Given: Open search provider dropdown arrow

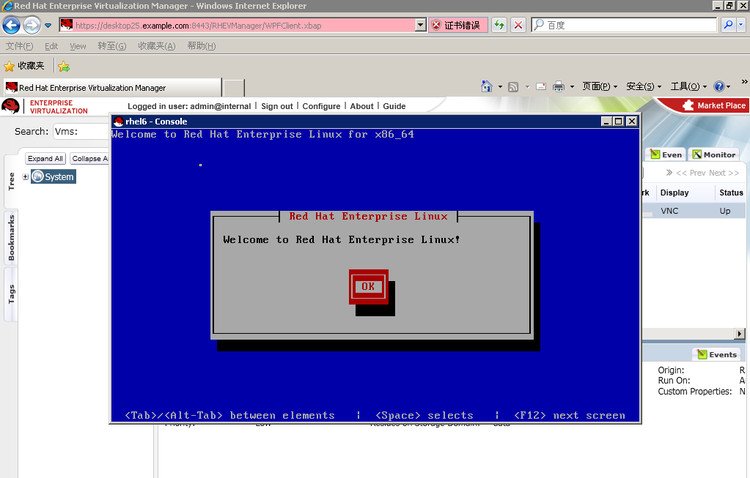Looking at the screenshot, I should point(741,25).
